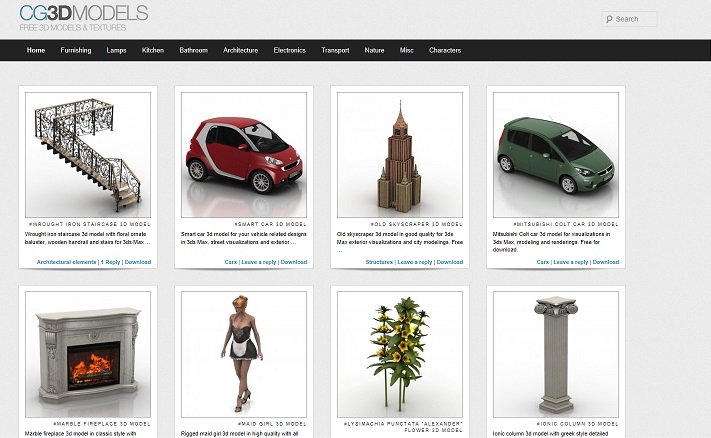Open the Cars link under Mitsubishi Colt

point(543,262)
